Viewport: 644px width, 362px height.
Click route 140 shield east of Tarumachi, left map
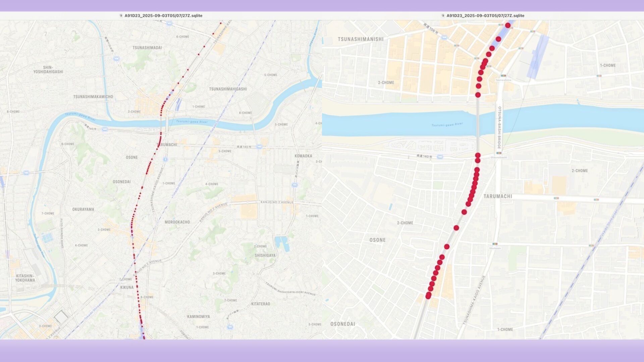click(259, 147)
